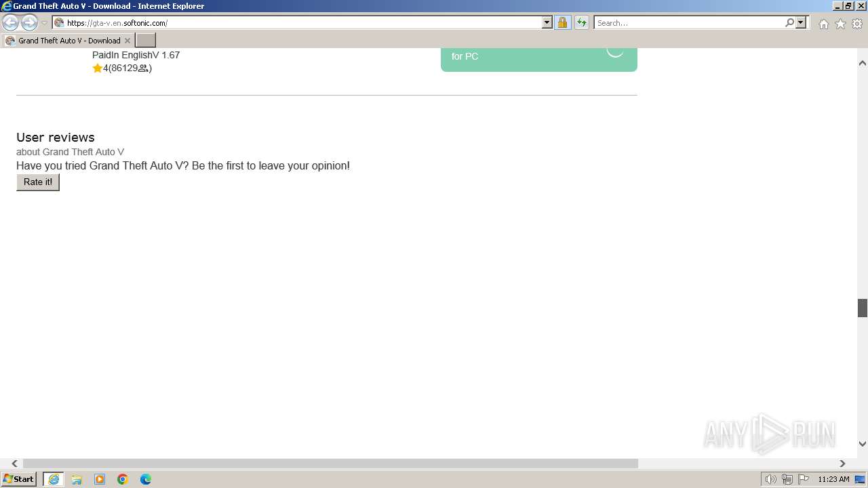Open the recent pages dropdown arrow
Screen dimensions: 868x488
tap(45, 23)
